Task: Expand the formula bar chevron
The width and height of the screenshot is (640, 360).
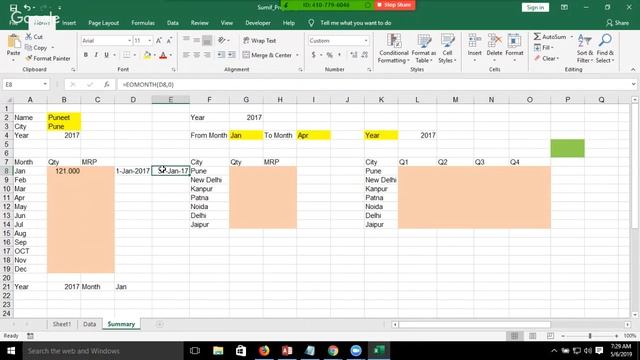Action: (x=633, y=84)
